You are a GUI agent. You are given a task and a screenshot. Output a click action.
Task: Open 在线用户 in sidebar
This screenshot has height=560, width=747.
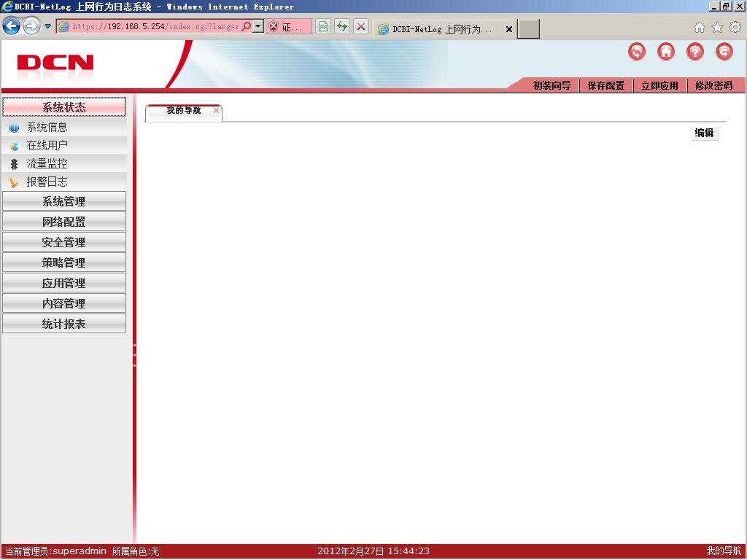tap(47, 145)
